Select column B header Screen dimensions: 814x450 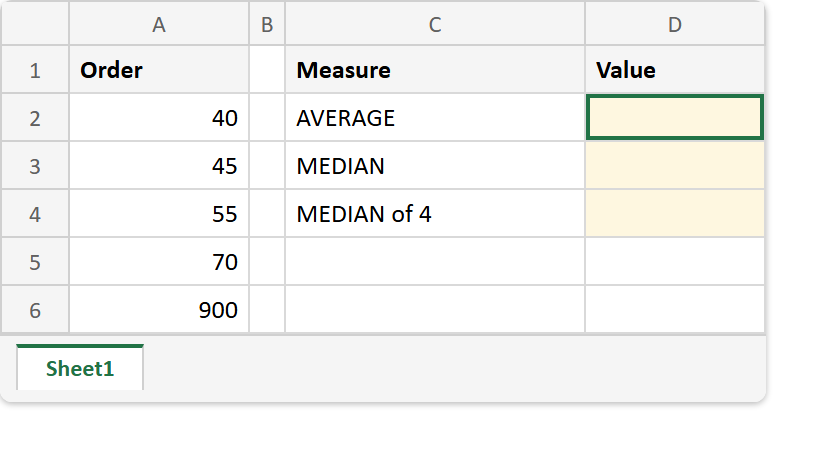[267, 24]
